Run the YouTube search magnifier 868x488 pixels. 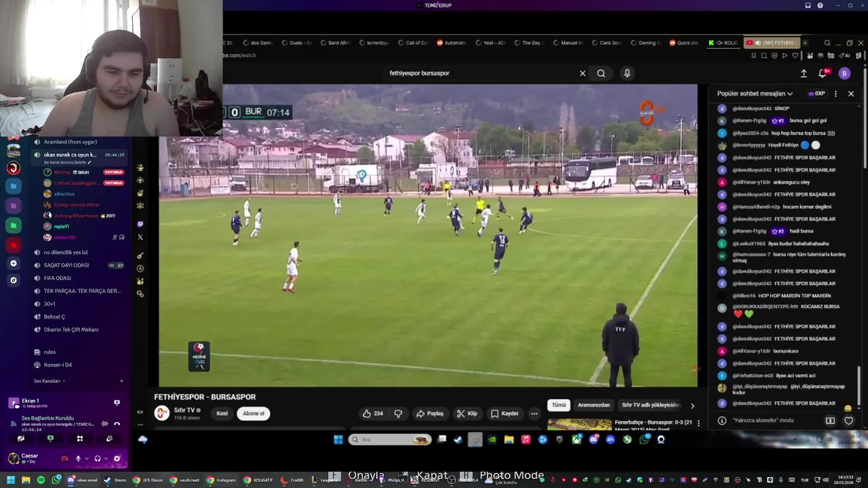(601, 73)
